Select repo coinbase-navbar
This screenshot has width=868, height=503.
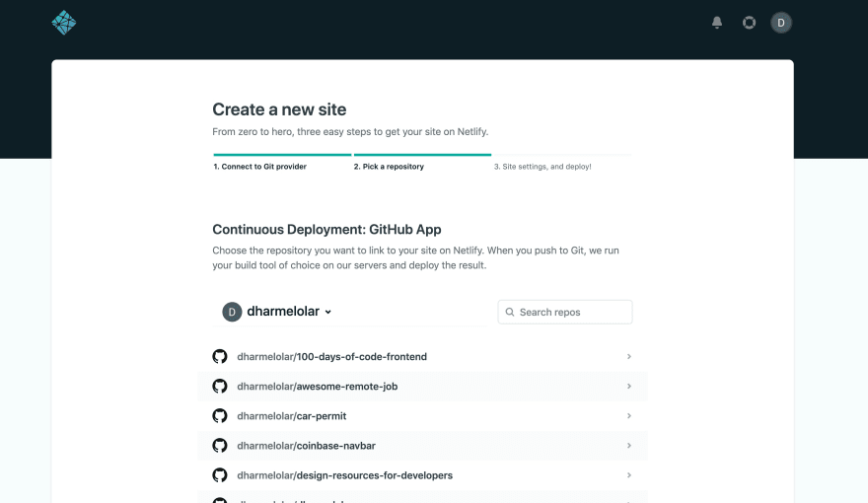(x=422, y=446)
